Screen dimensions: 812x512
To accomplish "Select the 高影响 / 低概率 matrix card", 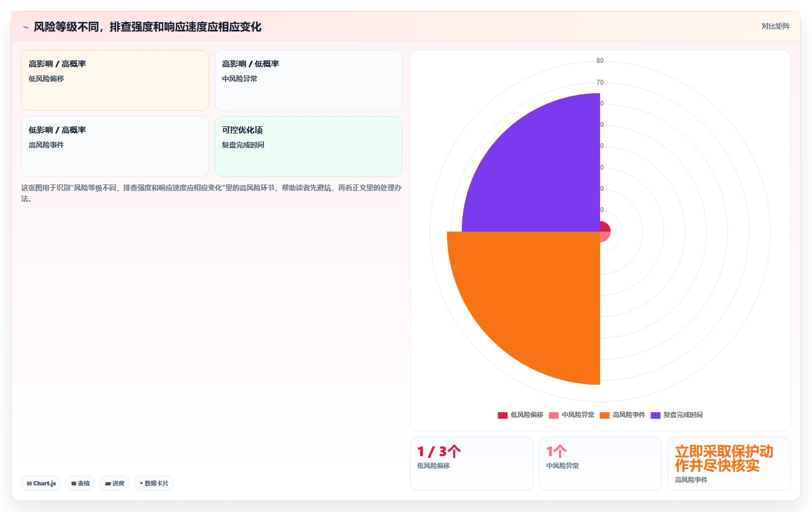I will point(308,80).
